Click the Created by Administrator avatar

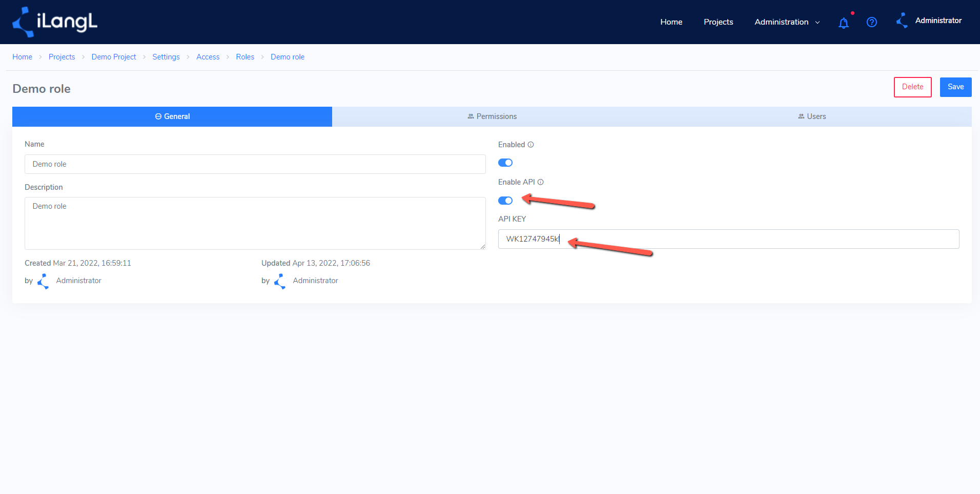[44, 281]
